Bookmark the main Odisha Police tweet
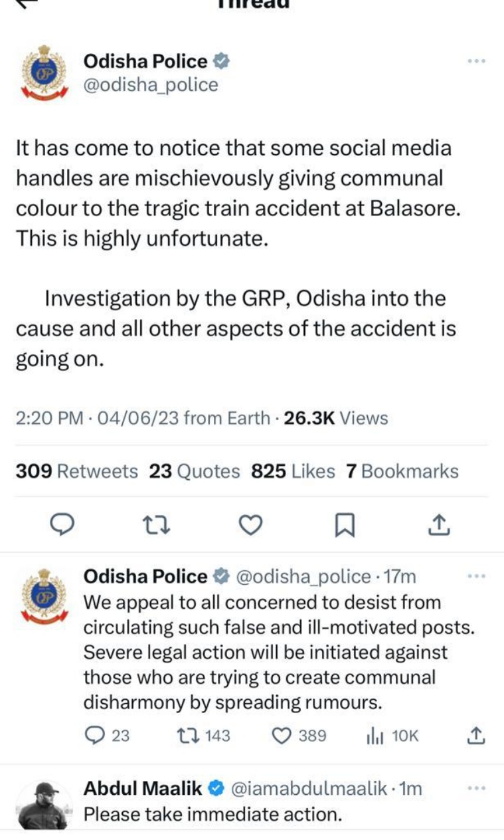The image size is (504, 840). pos(344,526)
